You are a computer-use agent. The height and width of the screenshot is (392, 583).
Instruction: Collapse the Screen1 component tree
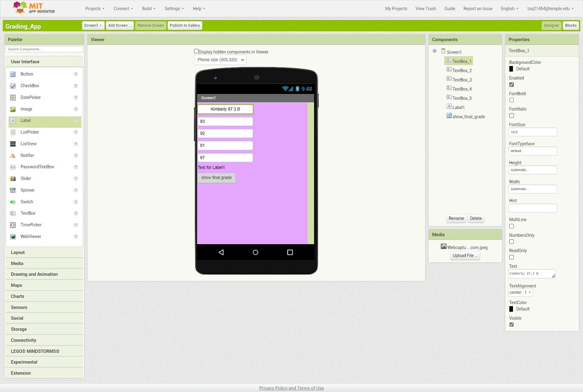434,50
